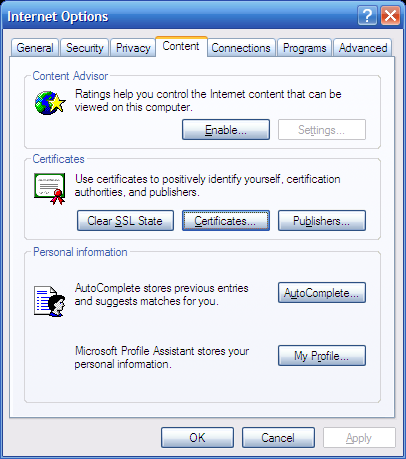Open the Security tab
This screenshot has height=459, width=406.
coord(85,48)
